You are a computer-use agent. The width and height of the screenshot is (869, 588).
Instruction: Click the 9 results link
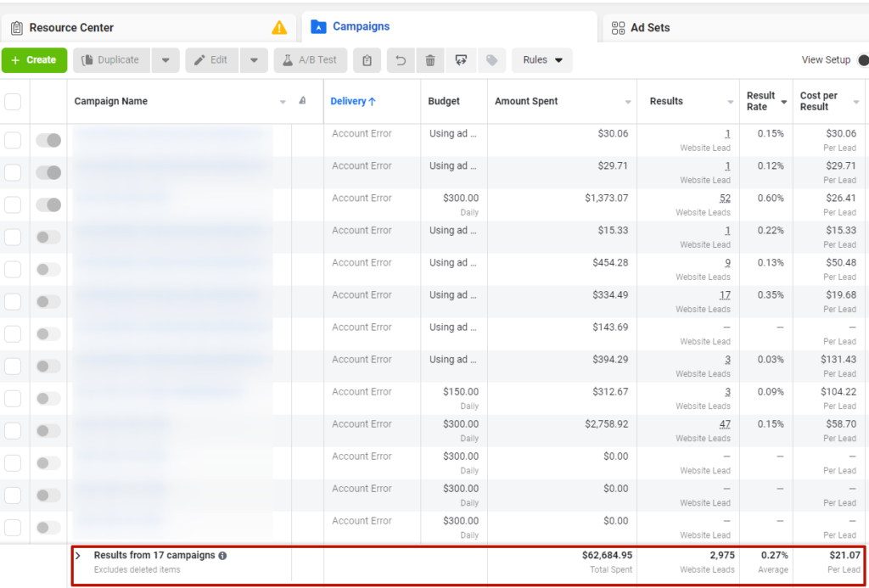click(727, 263)
